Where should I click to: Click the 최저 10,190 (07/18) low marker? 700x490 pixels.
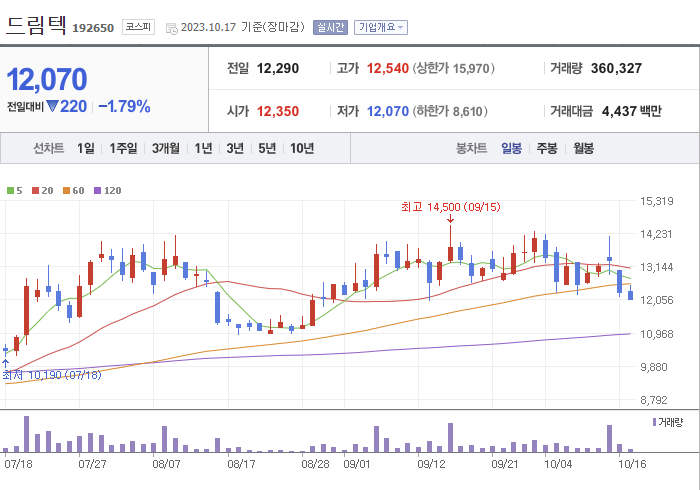[x=52, y=375]
